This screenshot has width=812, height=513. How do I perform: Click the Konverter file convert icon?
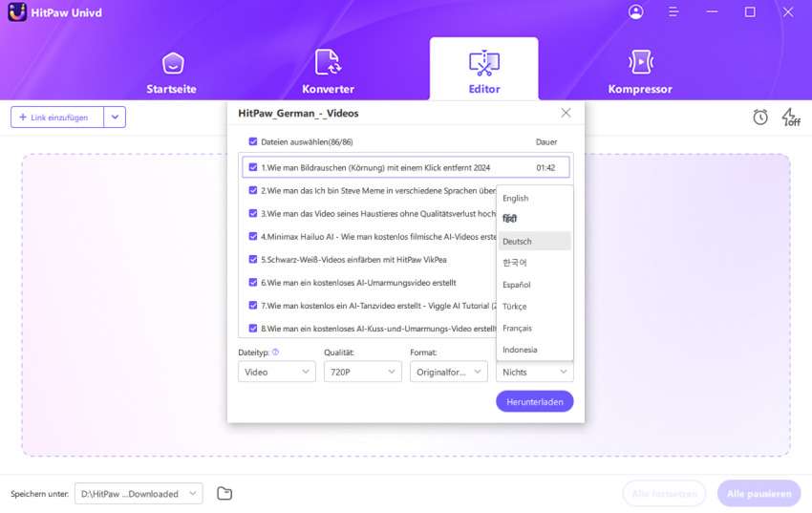coord(328,62)
